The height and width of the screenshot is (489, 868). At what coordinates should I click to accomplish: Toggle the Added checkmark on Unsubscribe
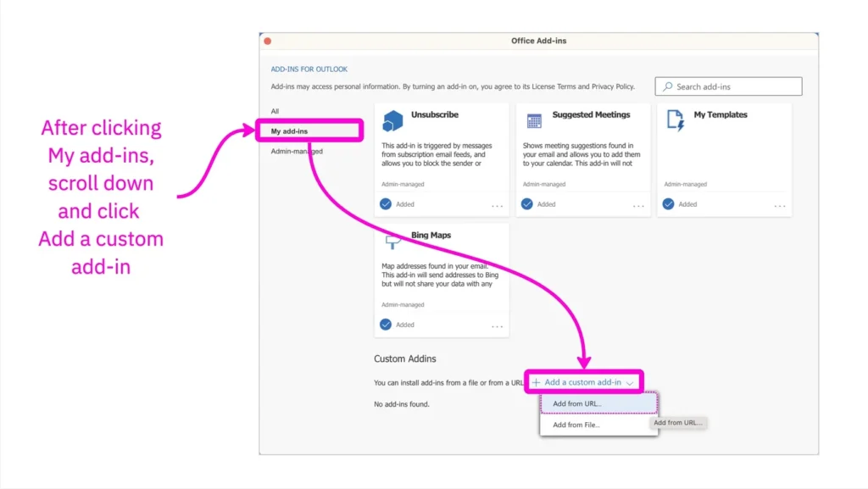(386, 204)
